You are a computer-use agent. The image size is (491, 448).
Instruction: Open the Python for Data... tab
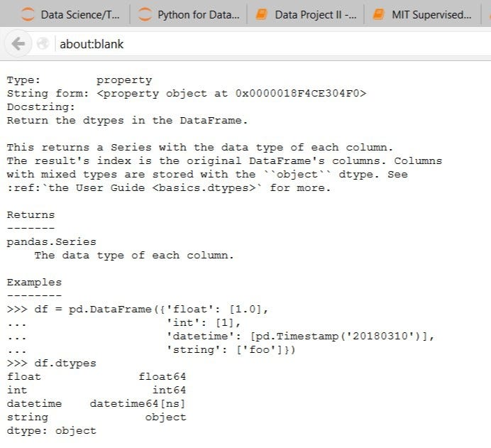[x=198, y=14]
